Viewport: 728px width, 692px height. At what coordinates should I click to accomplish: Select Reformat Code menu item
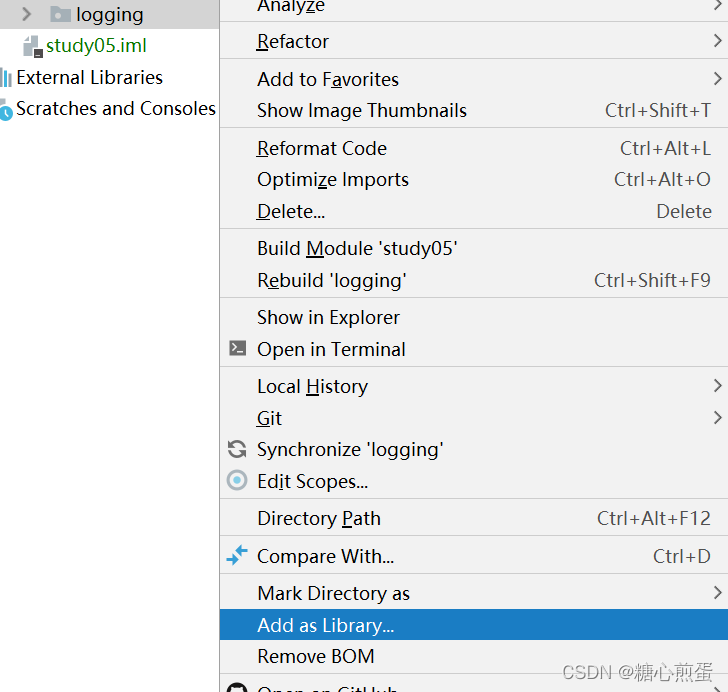click(474, 148)
